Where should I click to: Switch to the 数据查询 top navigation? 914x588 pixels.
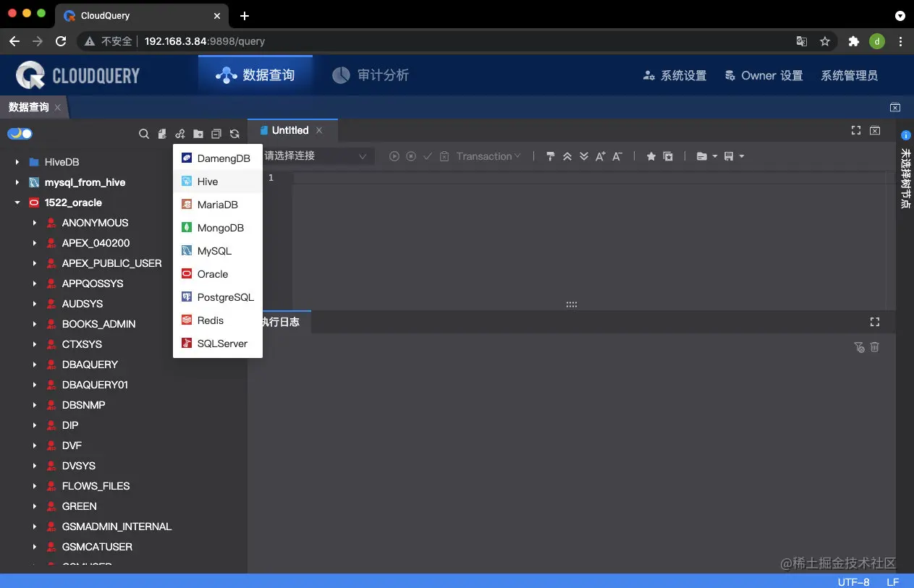pyautogui.click(x=255, y=75)
